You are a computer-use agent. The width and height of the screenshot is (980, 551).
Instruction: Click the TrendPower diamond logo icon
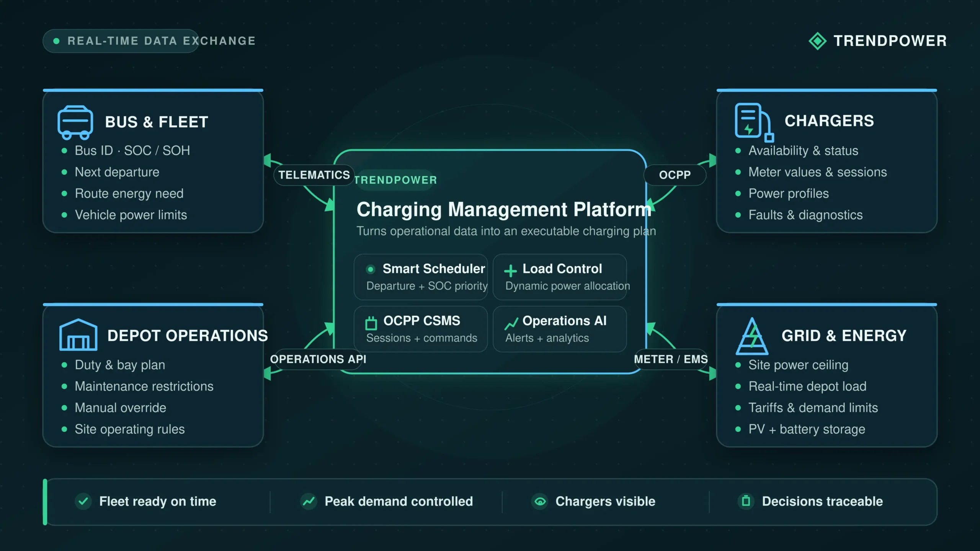pos(818,41)
